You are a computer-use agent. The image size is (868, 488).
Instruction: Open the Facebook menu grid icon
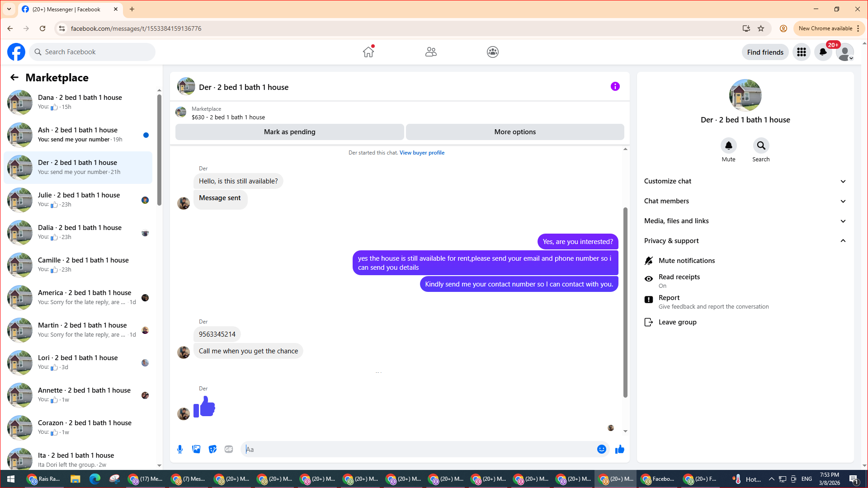801,52
